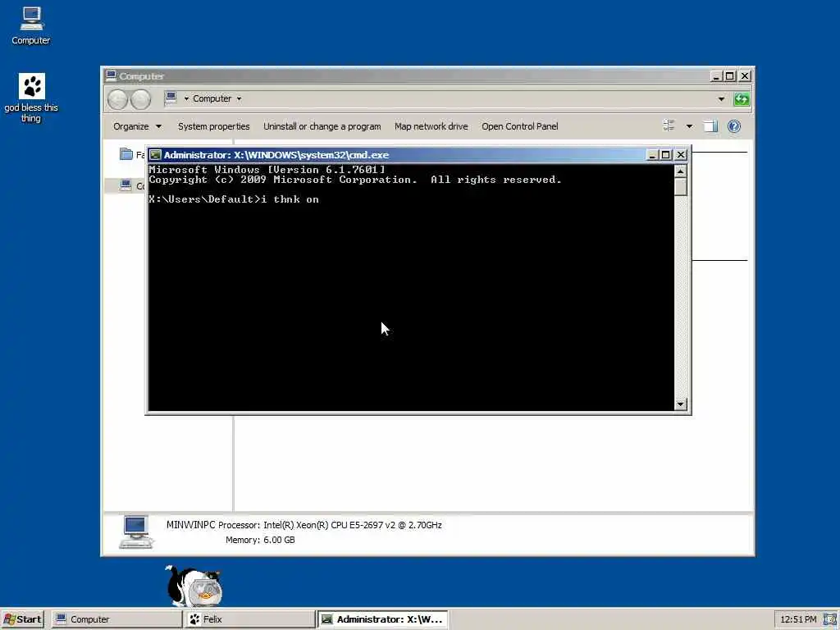
Task: Open the Organize menu
Action: coord(137,126)
